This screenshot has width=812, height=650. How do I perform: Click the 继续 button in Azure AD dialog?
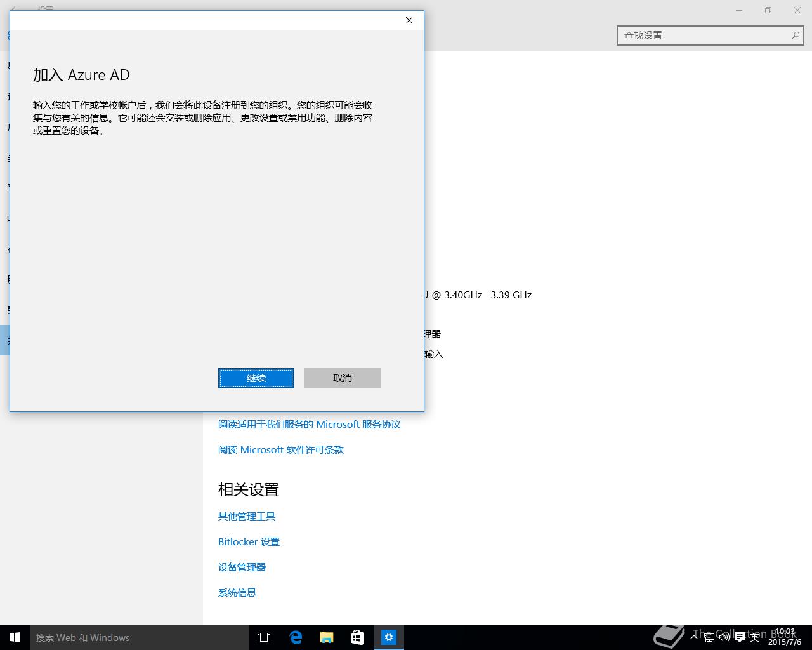pos(256,378)
